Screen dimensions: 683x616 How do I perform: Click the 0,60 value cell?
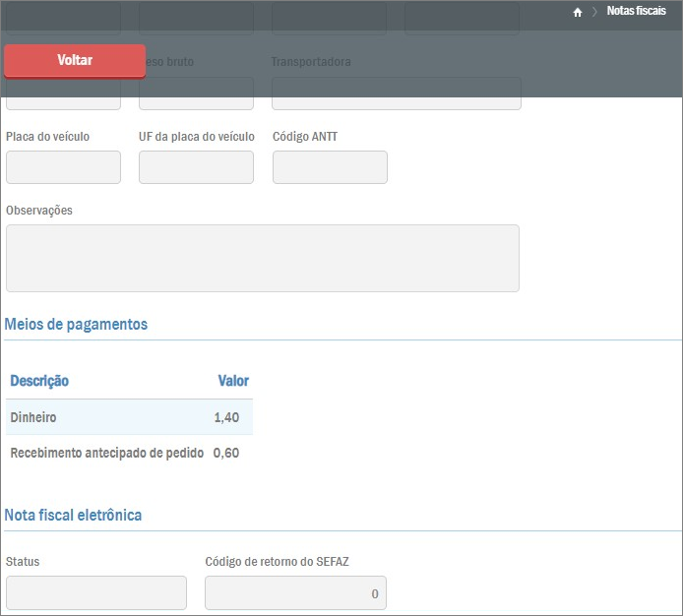pos(226,454)
